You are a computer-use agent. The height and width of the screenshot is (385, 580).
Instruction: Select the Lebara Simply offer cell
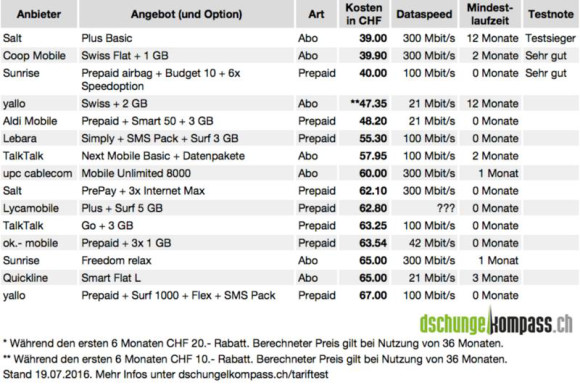160,138
